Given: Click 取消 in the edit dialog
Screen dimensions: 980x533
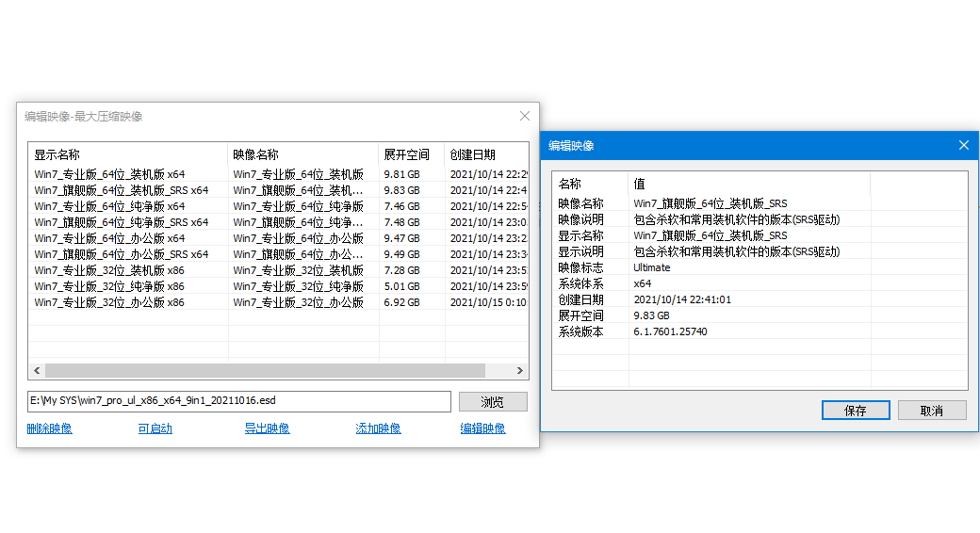Looking at the screenshot, I should click(x=932, y=411).
